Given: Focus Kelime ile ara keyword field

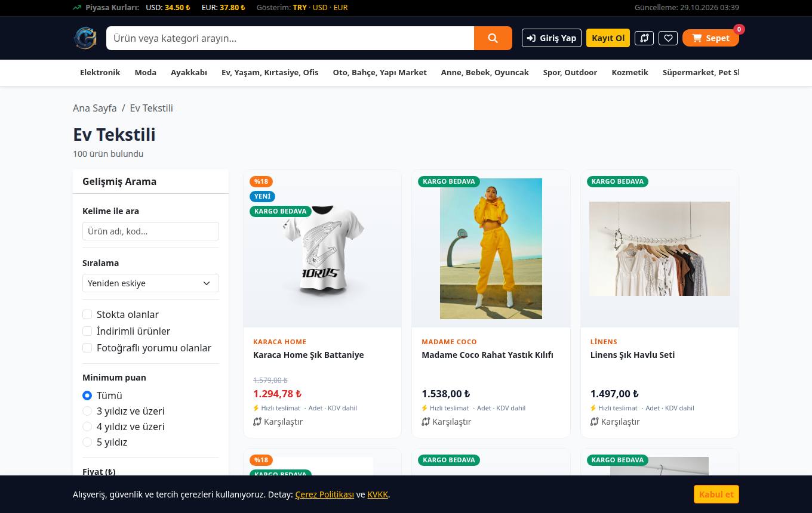Looking at the screenshot, I should 150,231.
